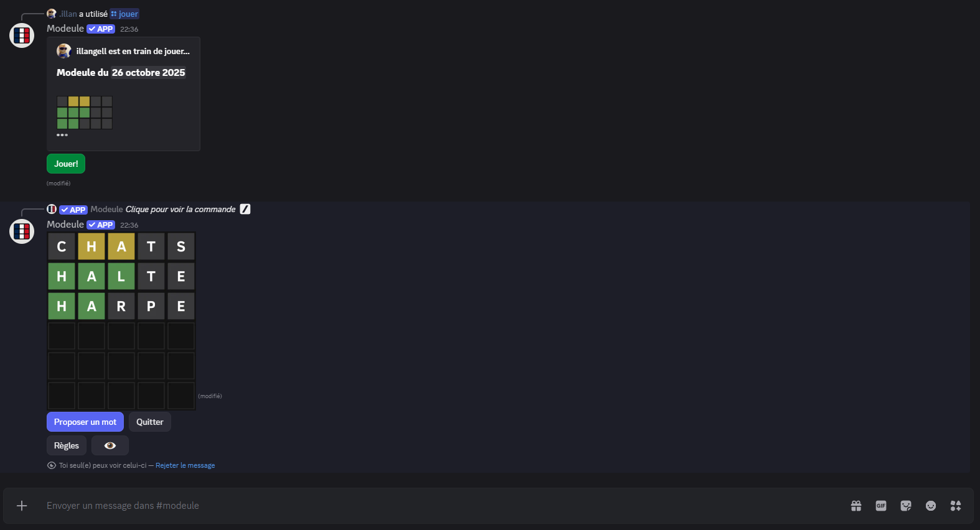Click the green L tile in HALTE row

point(121,276)
